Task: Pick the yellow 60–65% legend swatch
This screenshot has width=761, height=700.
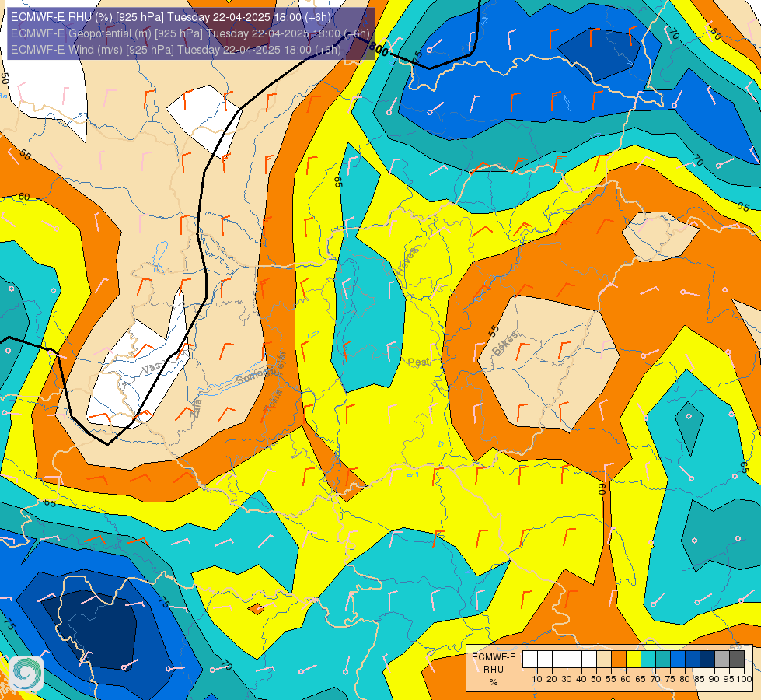Action: [634, 659]
